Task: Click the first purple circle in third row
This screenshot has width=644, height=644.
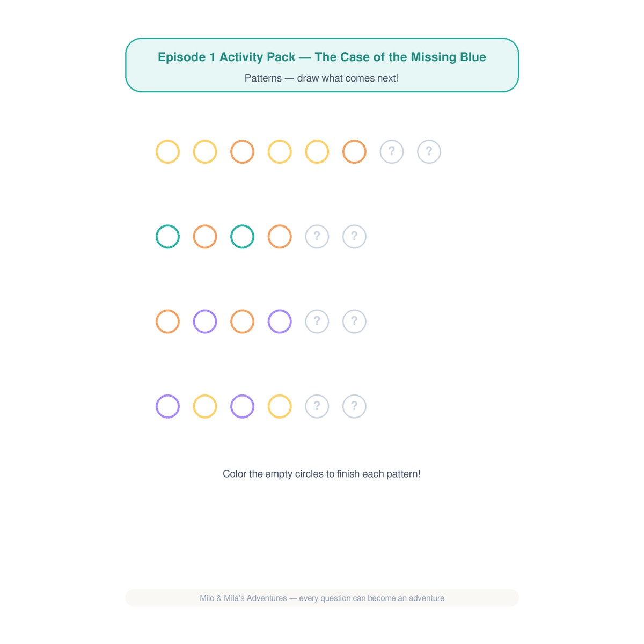Action: [205, 321]
